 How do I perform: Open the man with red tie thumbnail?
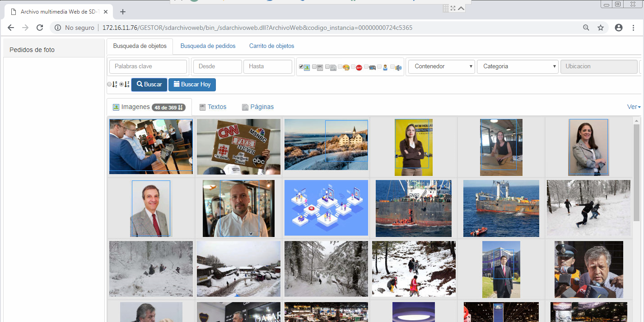click(151, 208)
